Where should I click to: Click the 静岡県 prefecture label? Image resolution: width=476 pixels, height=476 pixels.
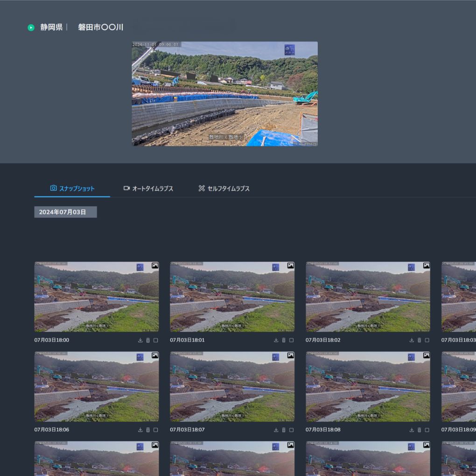click(51, 28)
